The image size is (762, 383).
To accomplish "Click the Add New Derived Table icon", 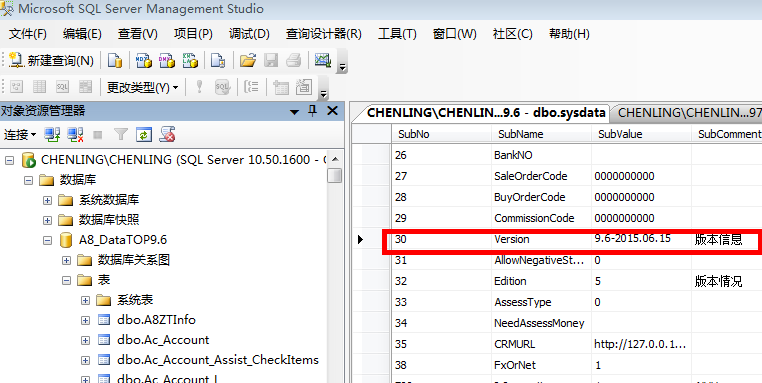I will [x=304, y=87].
